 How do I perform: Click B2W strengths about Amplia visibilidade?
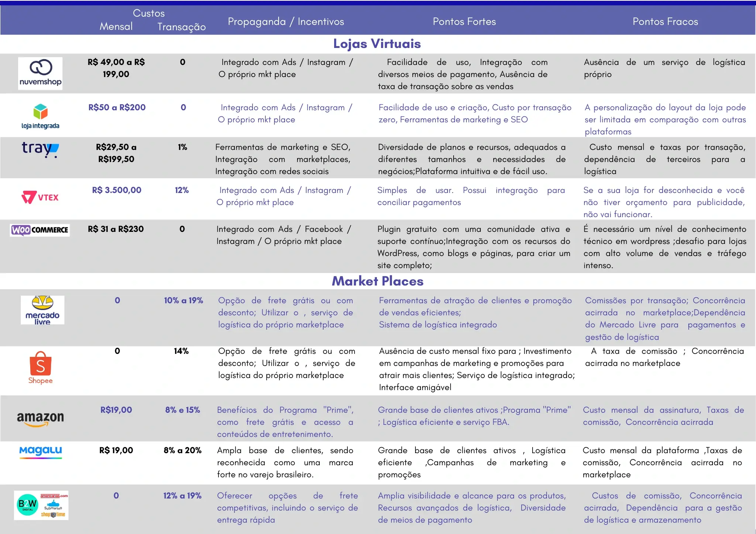472,508
